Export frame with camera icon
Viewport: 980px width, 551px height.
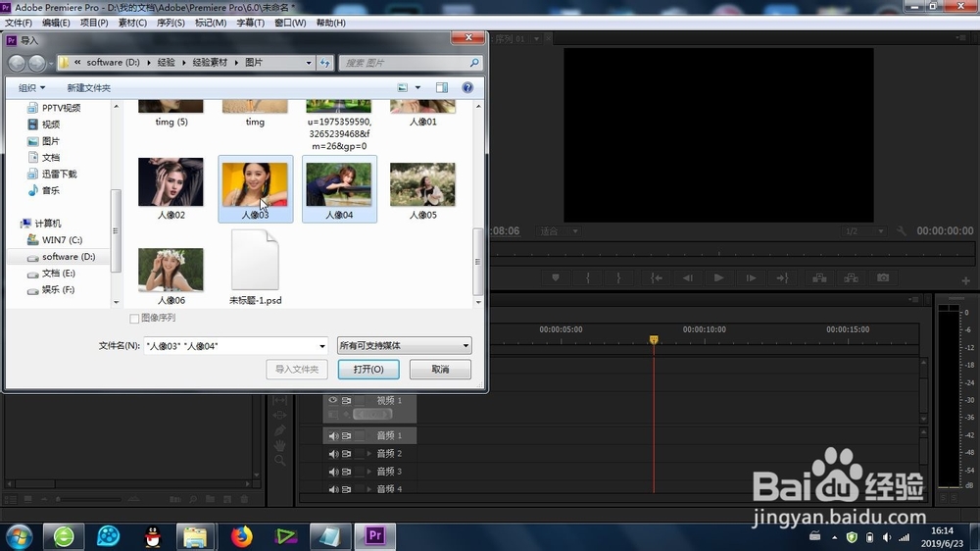883,277
